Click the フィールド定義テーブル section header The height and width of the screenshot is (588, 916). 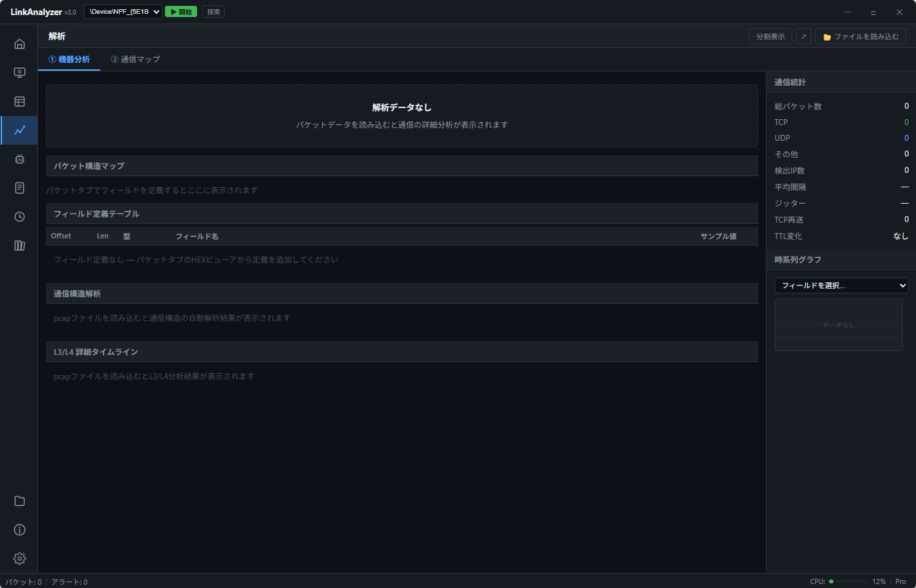point(402,213)
